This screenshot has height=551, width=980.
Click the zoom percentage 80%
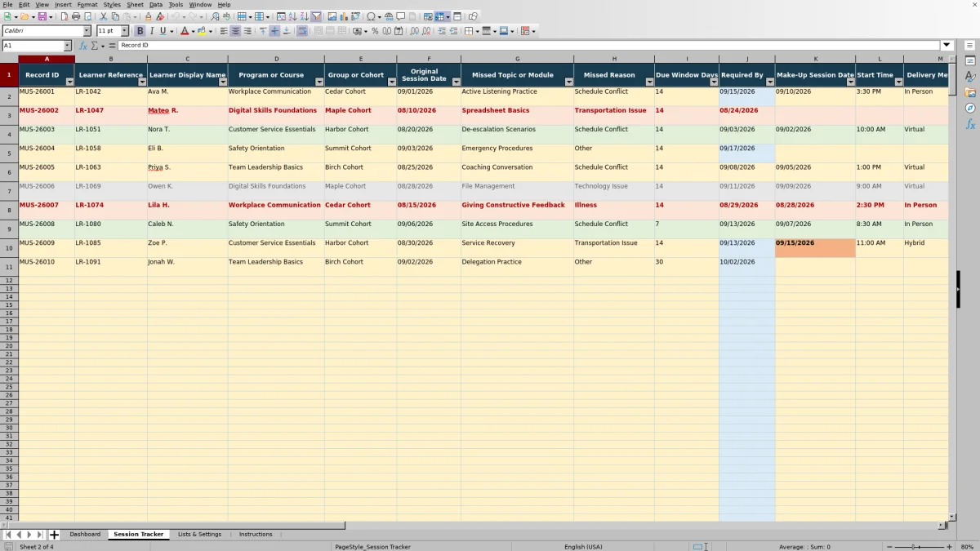point(967,547)
